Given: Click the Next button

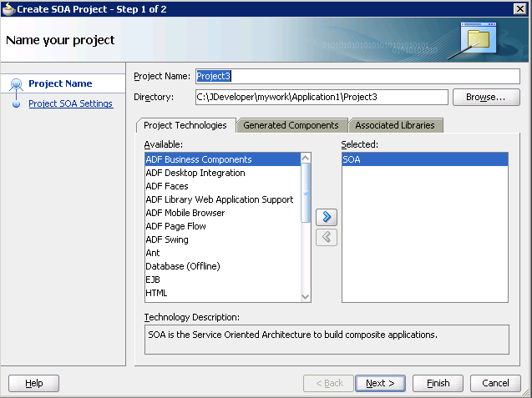Looking at the screenshot, I should click(380, 383).
